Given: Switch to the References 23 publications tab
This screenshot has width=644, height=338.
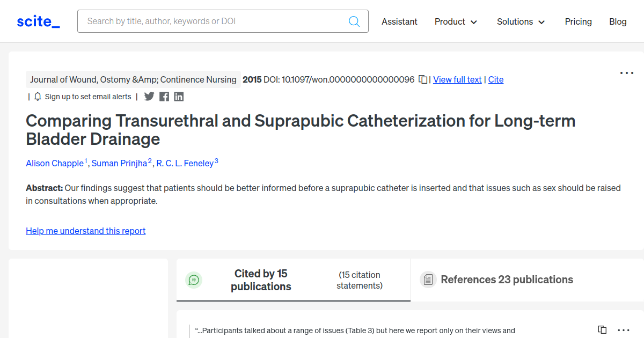Looking at the screenshot, I should tap(507, 279).
